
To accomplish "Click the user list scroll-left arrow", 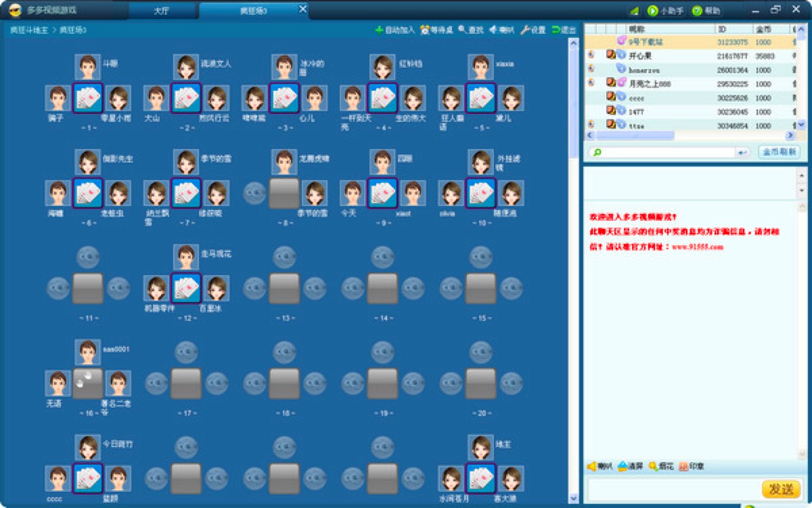I will click(589, 135).
